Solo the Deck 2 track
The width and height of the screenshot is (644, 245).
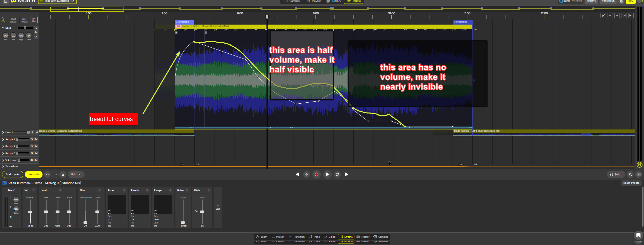(32, 133)
